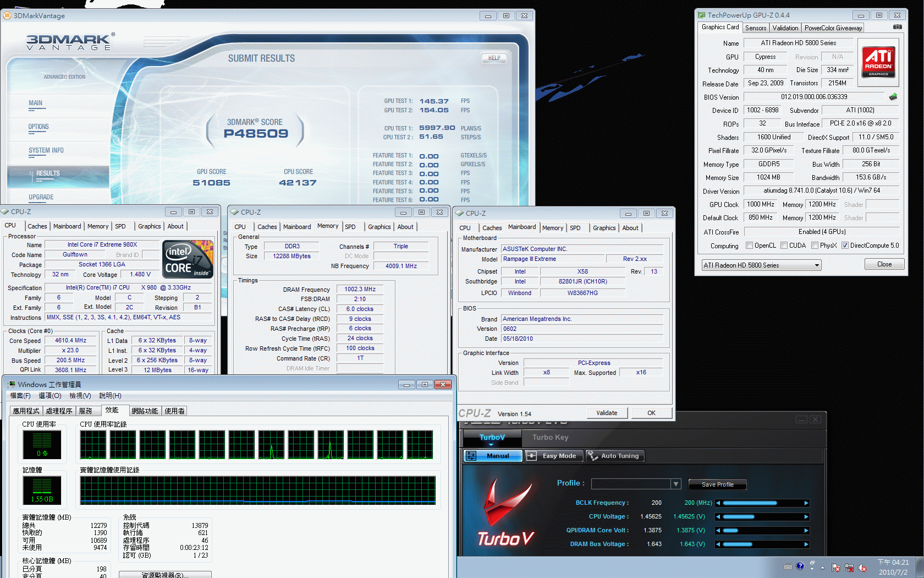This screenshot has height=578, width=924.
Task: Enable the OpenCL checkbox in GPU-Z
Action: point(749,246)
